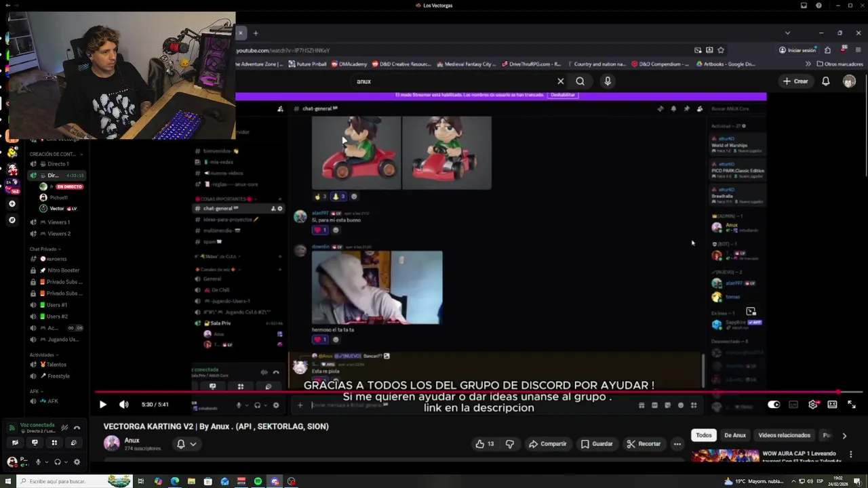The width and height of the screenshot is (868, 488).
Task: Click Iniciar sesión in browser toolbar
Action: click(797, 50)
